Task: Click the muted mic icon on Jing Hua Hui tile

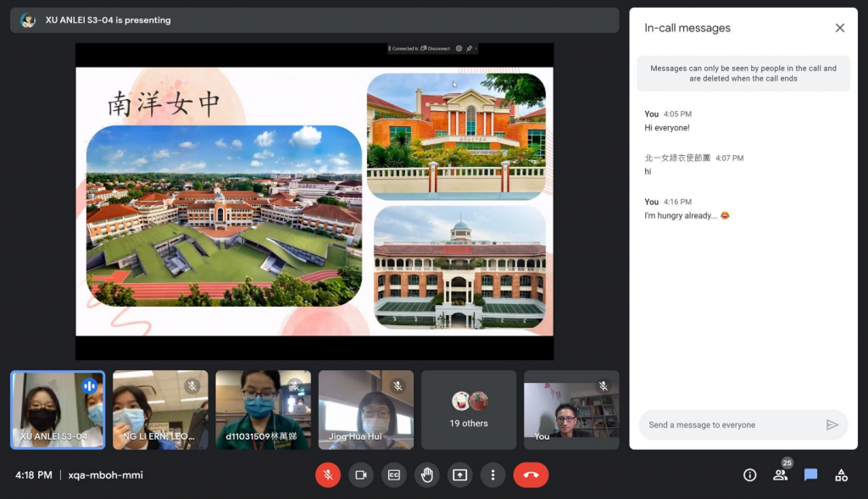Action: (398, 385)
